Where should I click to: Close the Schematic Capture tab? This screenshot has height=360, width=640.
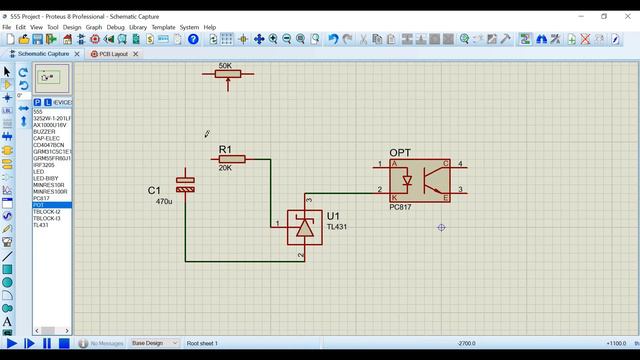(77, 54)
